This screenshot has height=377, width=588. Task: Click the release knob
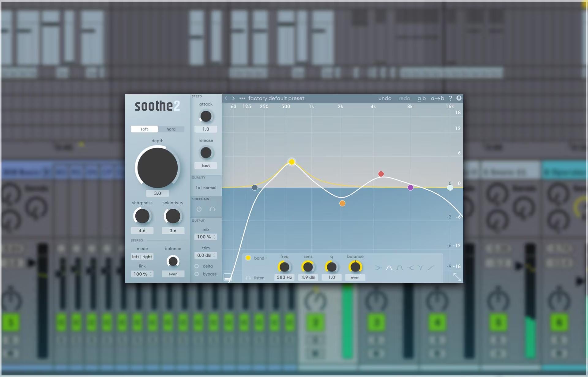coord(205,153)
